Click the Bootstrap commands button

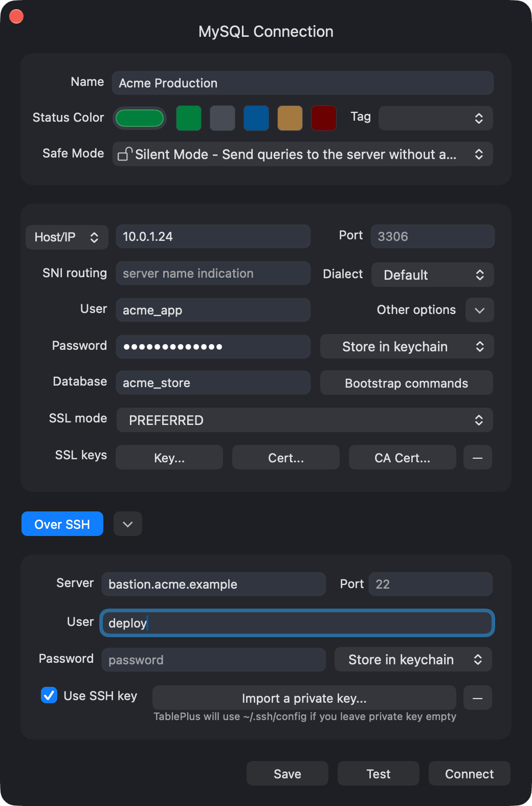(407, 383)
